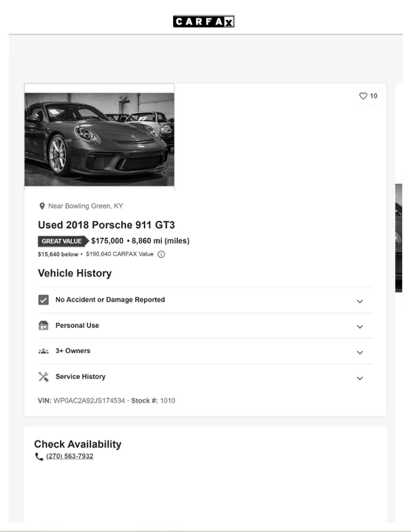Image resolution: width=411 pixels, height=532 pixels.
Task: Click the Personal Use label
Action: (78, 325)
